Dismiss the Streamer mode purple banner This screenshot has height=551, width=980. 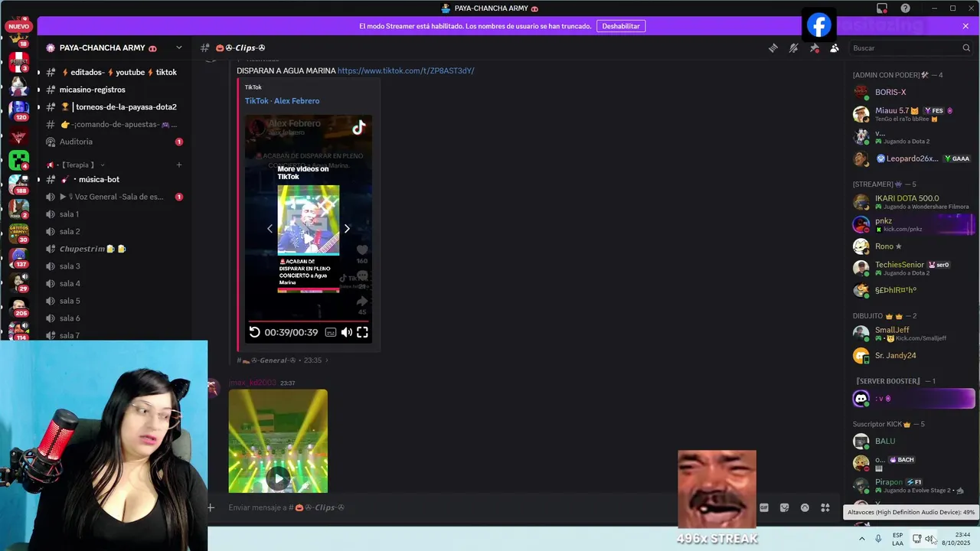(x=965, y=26)
